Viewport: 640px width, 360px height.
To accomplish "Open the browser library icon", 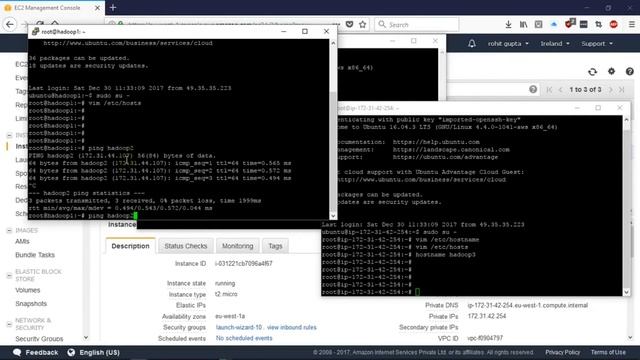I will (523, 24).
